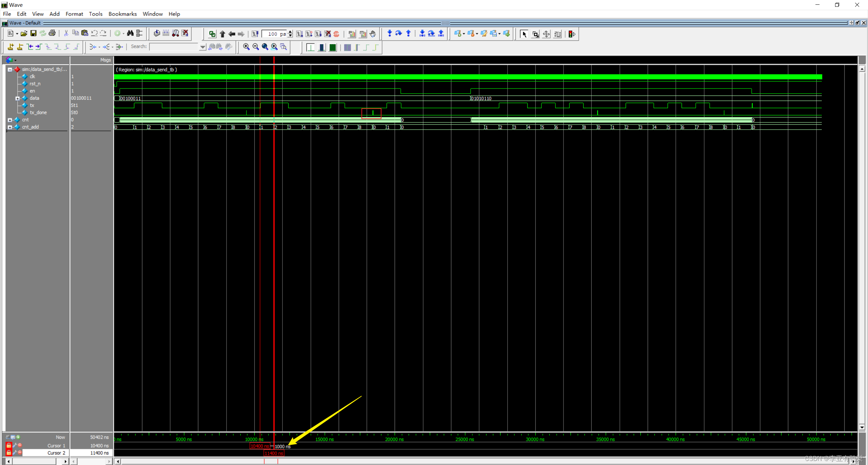Viewport: 868px width, 465px height.
Task: Open the File menu
Action: click(7, 14)
